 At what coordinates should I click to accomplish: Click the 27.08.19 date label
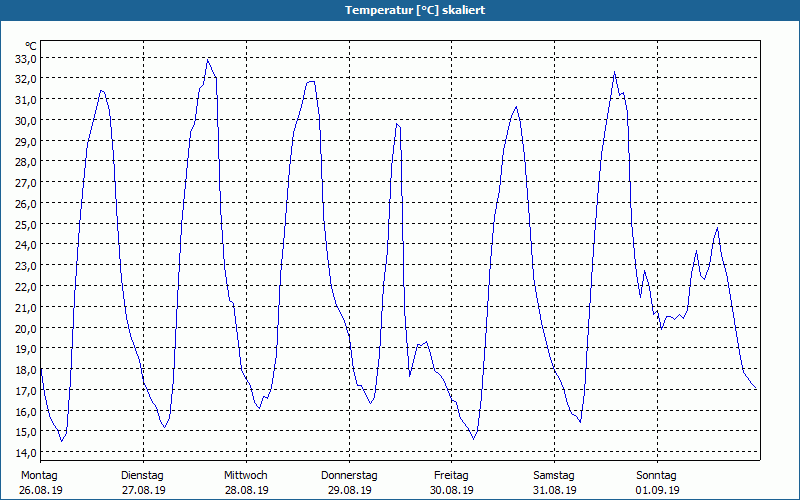click(144, 490)
